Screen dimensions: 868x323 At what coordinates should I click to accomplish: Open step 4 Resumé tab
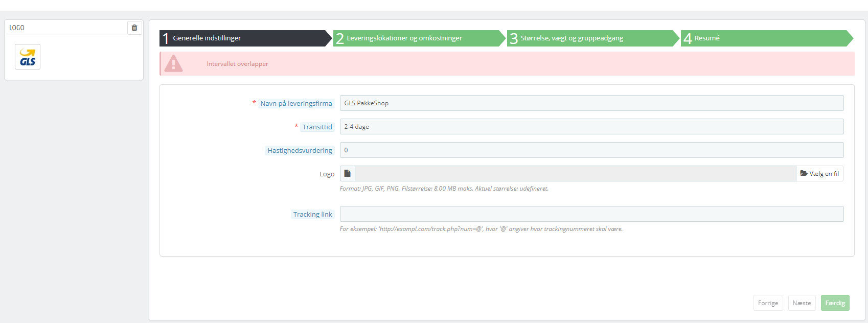[x=767, y=38]
